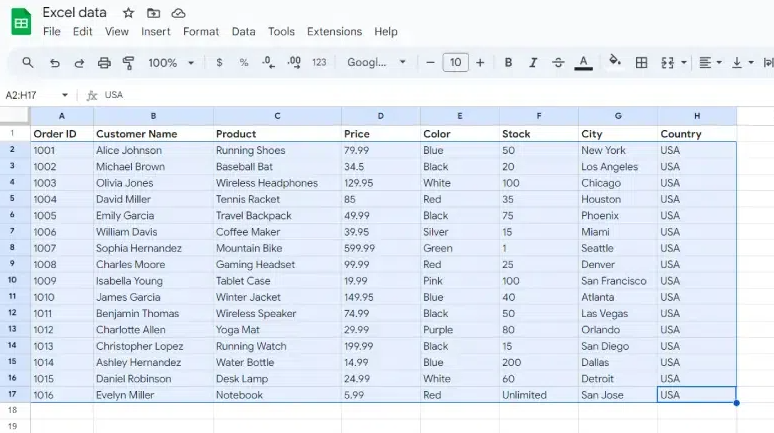Expand the font family dropdown

coord(376,63)
